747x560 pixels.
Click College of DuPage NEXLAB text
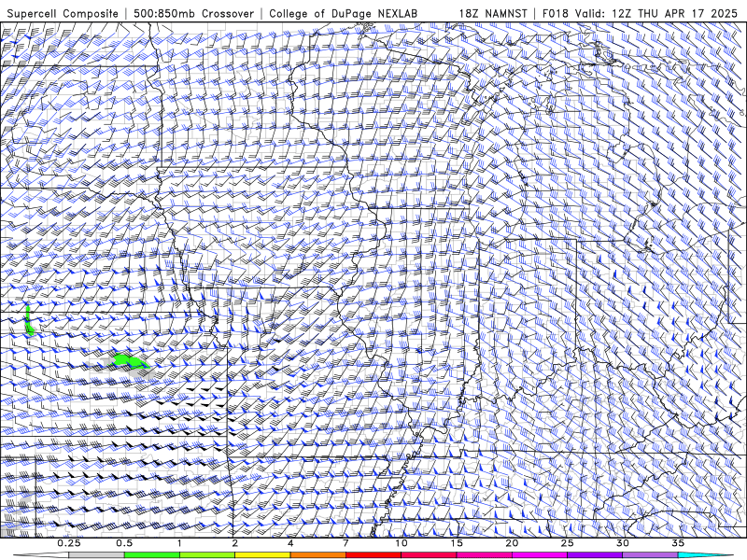(x=343, y=14)
